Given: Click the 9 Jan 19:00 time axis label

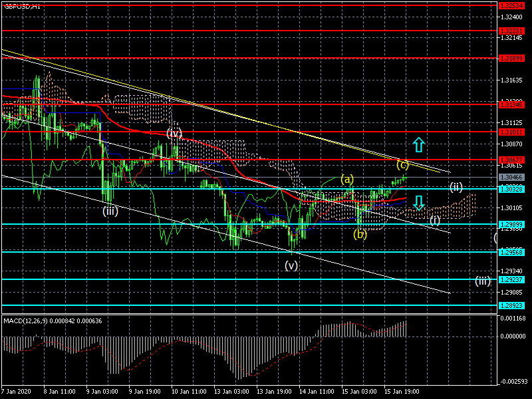Looking at the screenshot, I should (145, 391).
